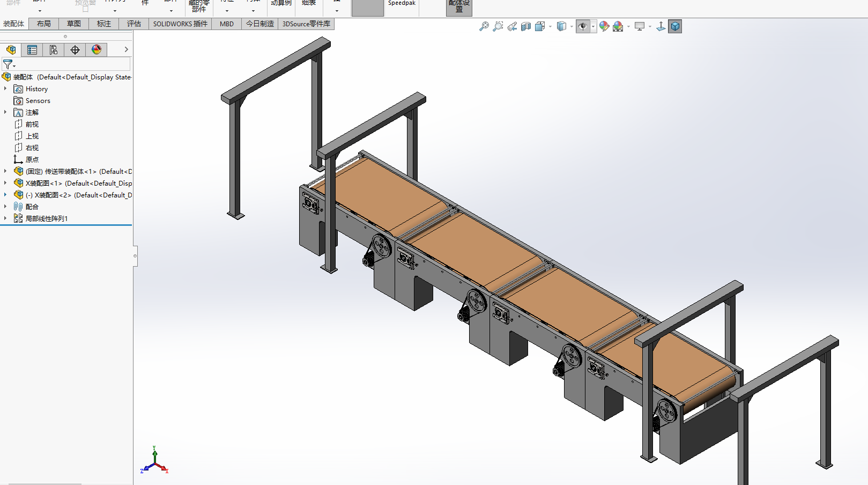868x485 pixels.
Task: Switch to the 评估 tab
Action: (x=134, y=24)
